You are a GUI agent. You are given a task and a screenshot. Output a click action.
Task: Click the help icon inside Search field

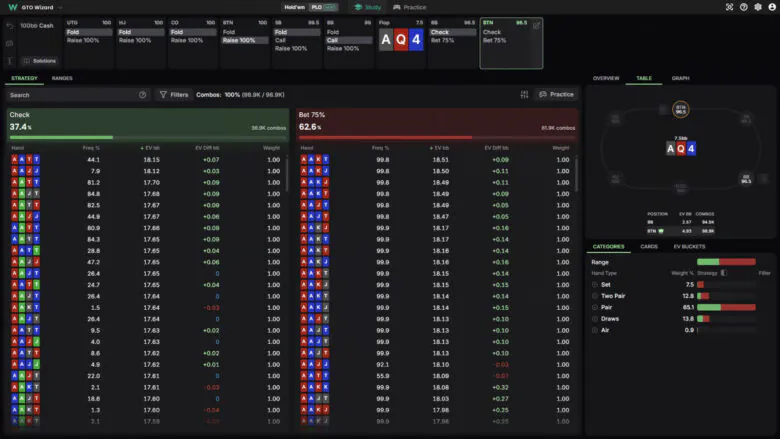143,94
